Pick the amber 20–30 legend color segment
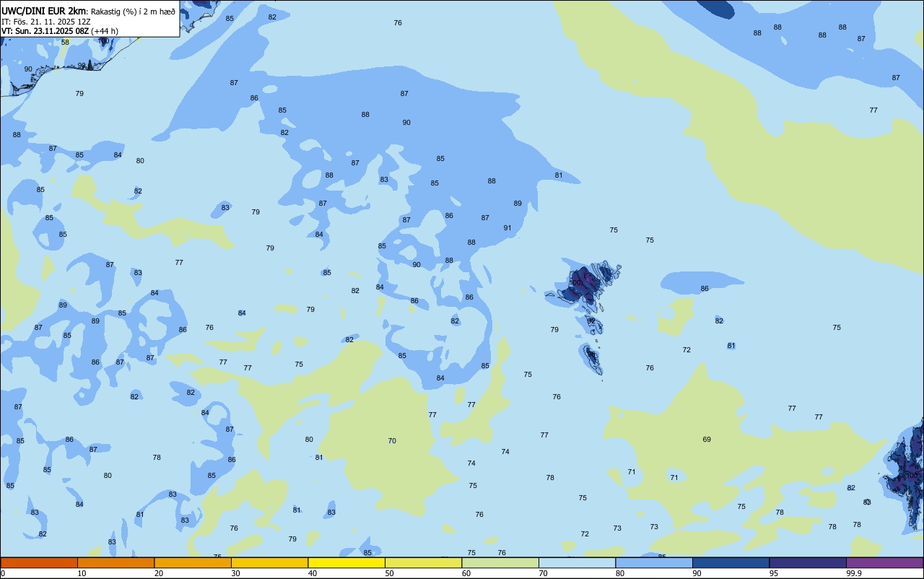This screenshot has width=924, height=579. point(193,562)
